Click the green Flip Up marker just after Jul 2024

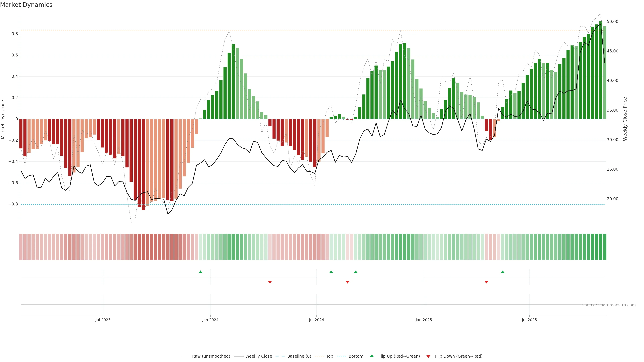pos(331,272)
